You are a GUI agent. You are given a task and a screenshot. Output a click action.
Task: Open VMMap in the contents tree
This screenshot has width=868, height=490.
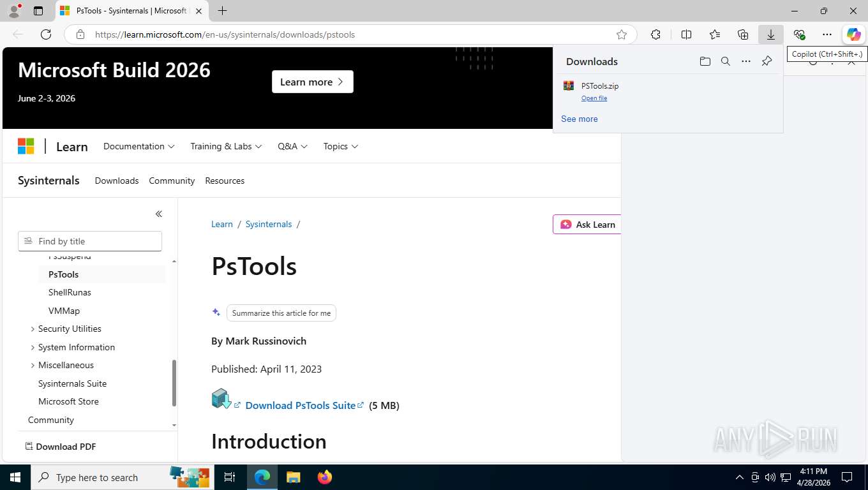click(64, 311)
